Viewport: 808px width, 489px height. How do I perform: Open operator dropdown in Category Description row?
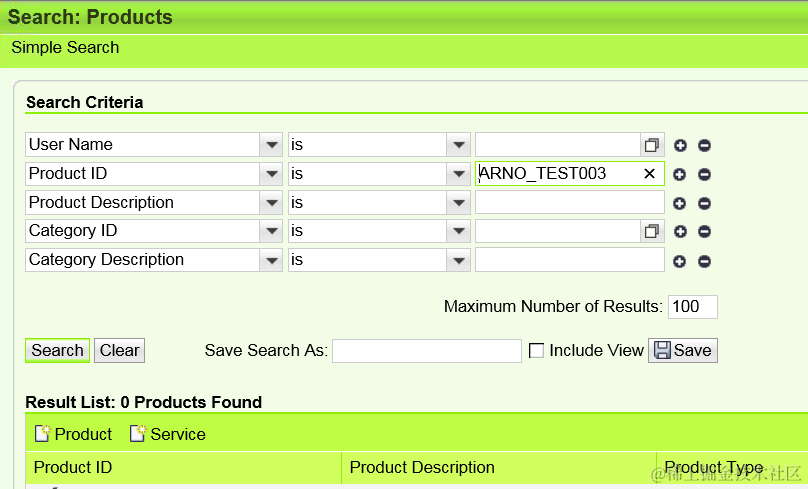pos(459,260)
